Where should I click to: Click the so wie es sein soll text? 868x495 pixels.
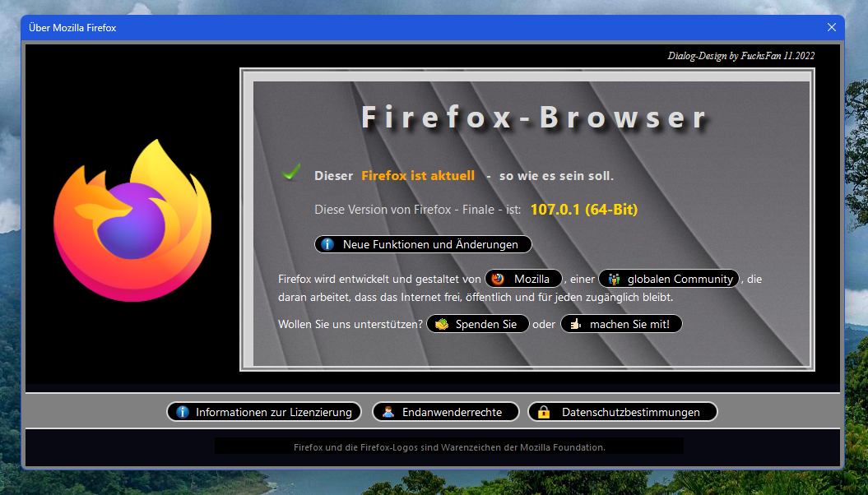tap(556, 176)
